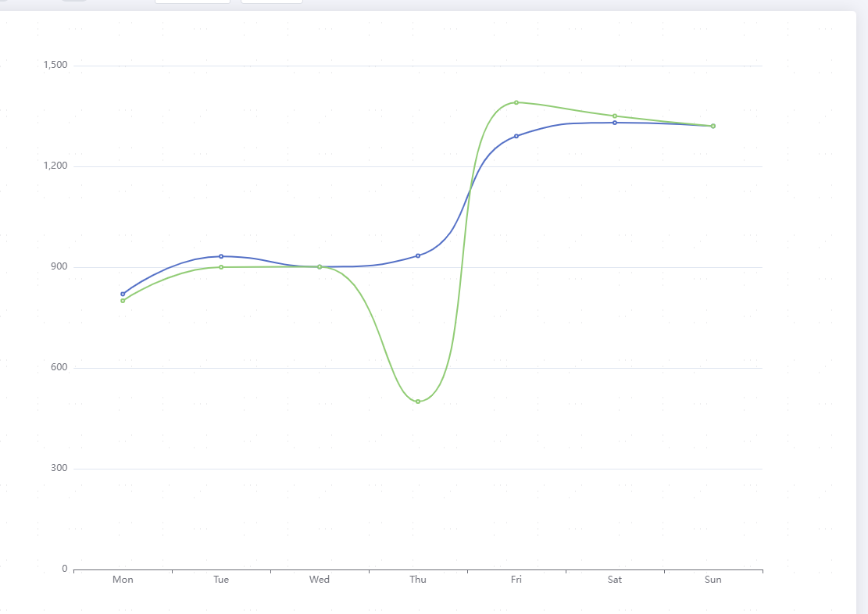This screenshot has height=614, width=868.
Task: Select the green data point above Tue
Action: pos(221,267)
